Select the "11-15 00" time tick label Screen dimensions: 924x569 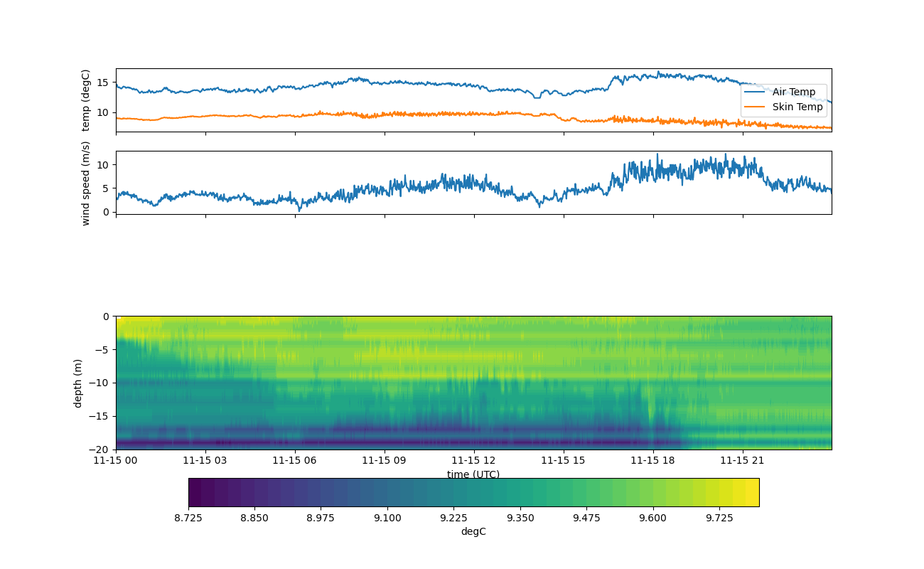pos(117,461)
